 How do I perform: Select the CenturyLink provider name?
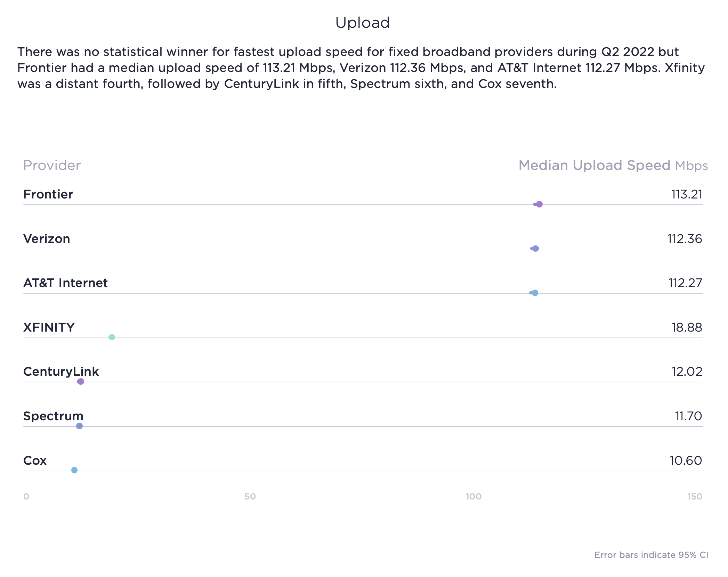61,372
